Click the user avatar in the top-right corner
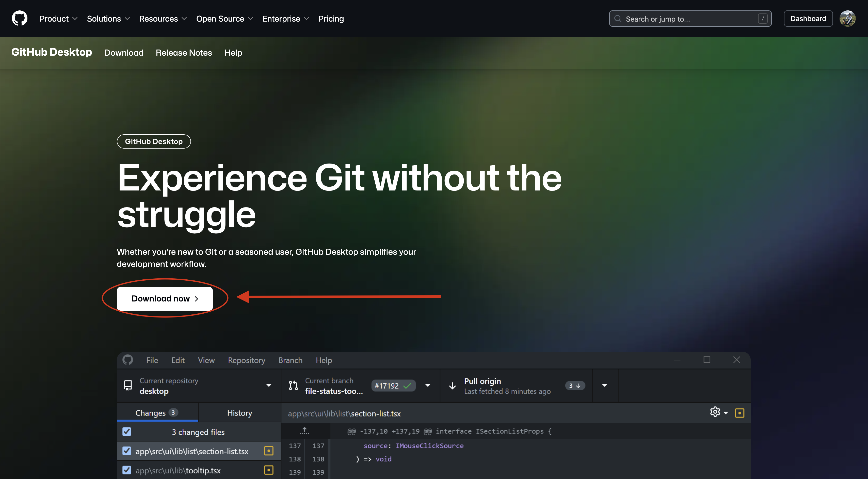The width and height of the screenshot is (868, 479). pos(848,19)
